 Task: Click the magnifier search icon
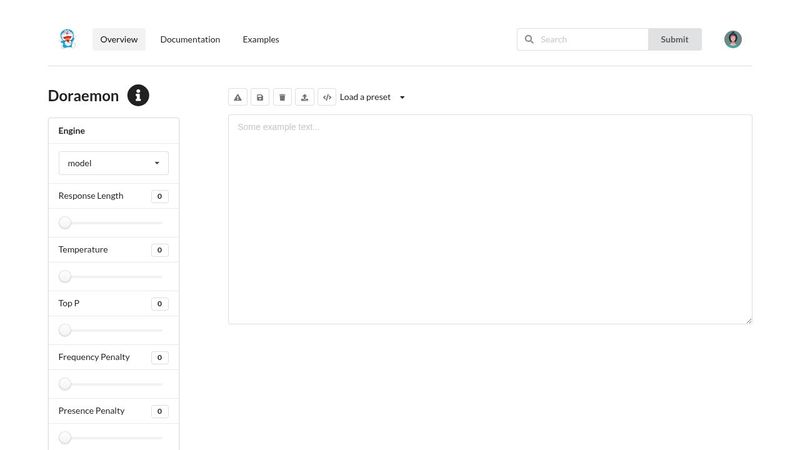pos(529,39)
